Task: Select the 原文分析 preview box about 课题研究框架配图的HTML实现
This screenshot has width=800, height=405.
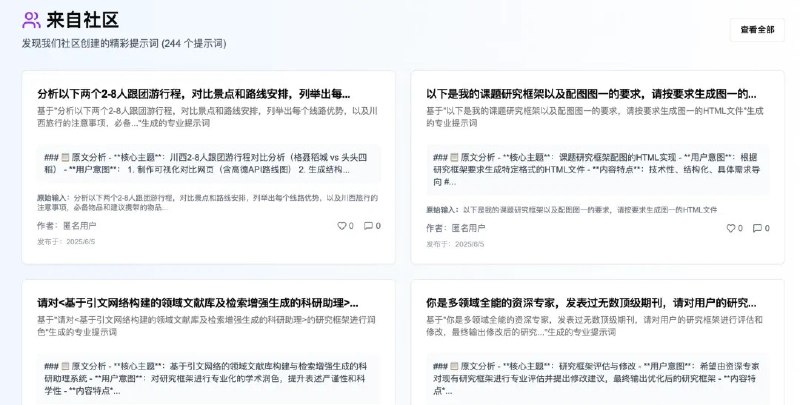Action: pyautogui.click(x=597, y=170)
